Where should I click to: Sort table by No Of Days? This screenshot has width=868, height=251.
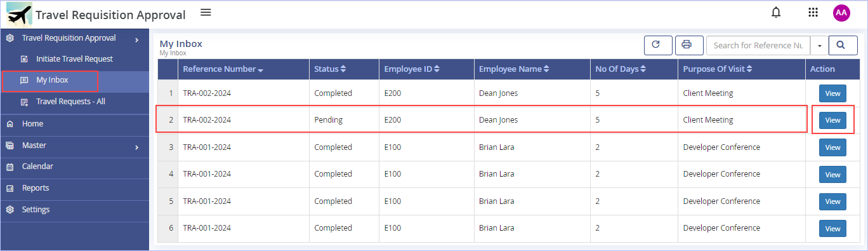[x=621, y=69]
